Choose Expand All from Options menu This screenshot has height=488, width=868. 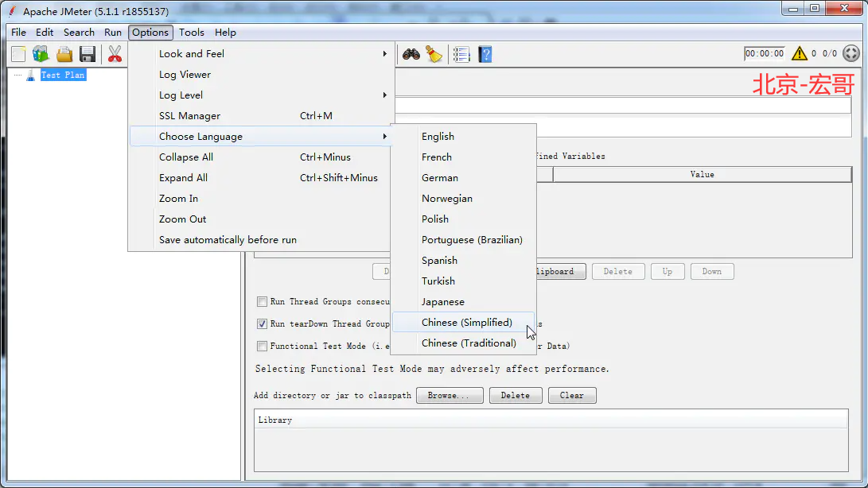click(x=261, y=177)
